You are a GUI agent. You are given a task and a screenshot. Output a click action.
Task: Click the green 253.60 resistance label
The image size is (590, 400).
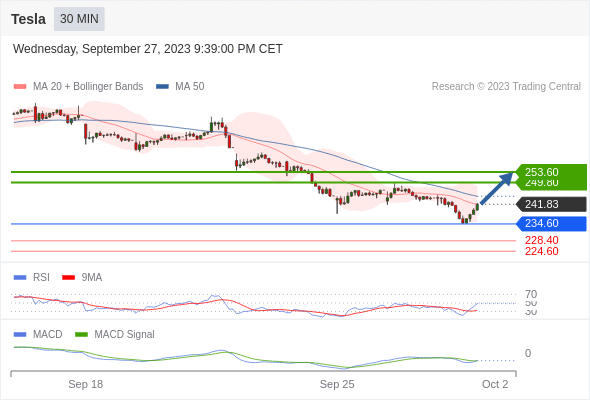(551, 172)
